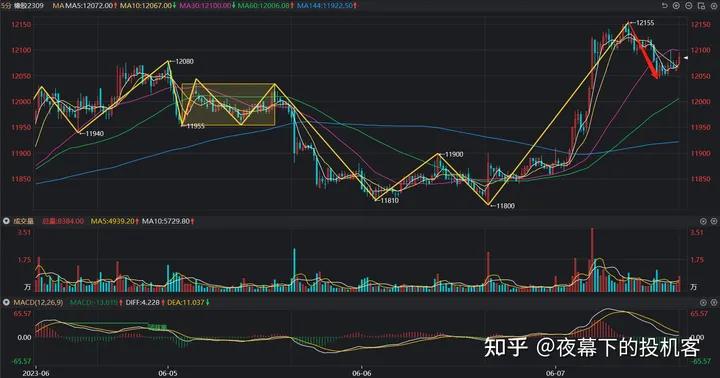This screenshot has width=720, height=378.
Task: Click the 11955 low price label
Action: click(x=195, y=125)
